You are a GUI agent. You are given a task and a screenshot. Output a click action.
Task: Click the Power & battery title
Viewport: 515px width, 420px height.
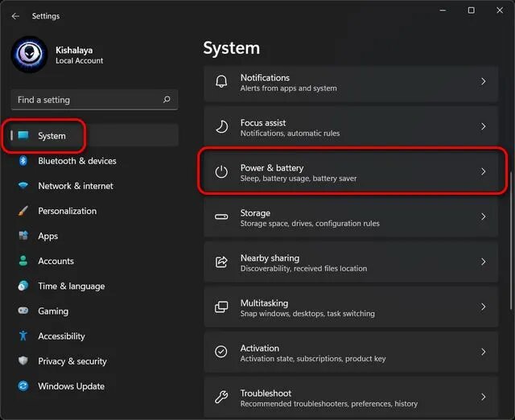(272, 168)
